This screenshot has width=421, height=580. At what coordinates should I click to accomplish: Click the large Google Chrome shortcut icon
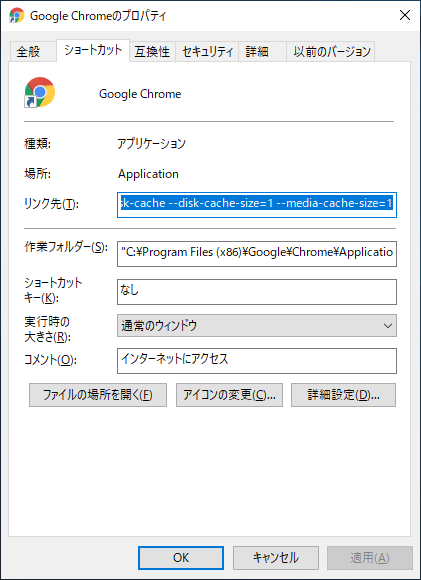coord(40,92)
